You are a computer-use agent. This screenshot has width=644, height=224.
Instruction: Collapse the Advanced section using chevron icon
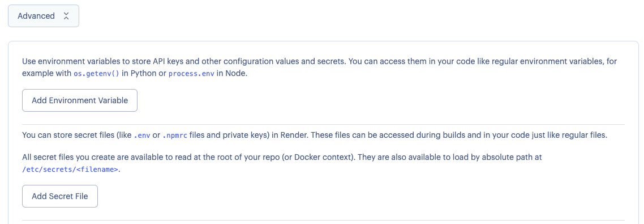click(66, 16)
